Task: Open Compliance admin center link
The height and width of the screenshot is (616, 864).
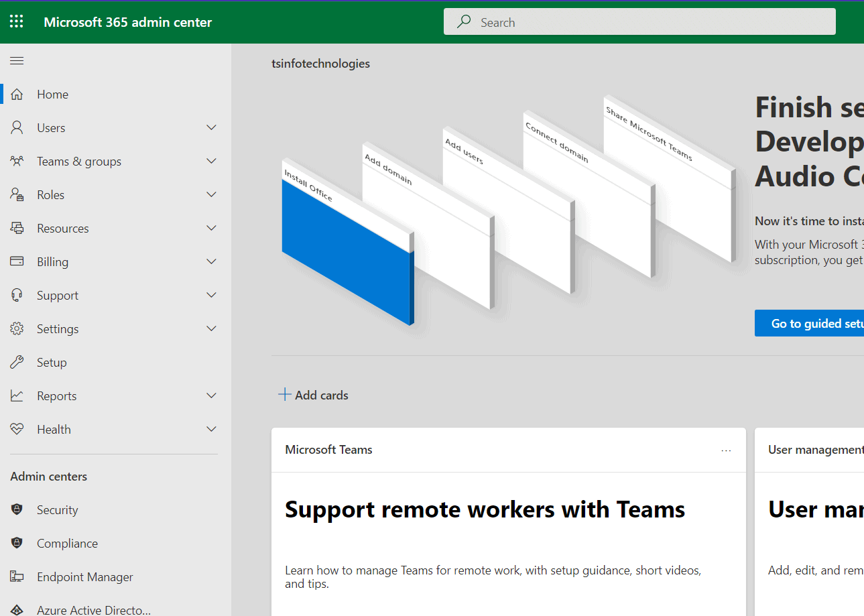Action: [115, 544]
